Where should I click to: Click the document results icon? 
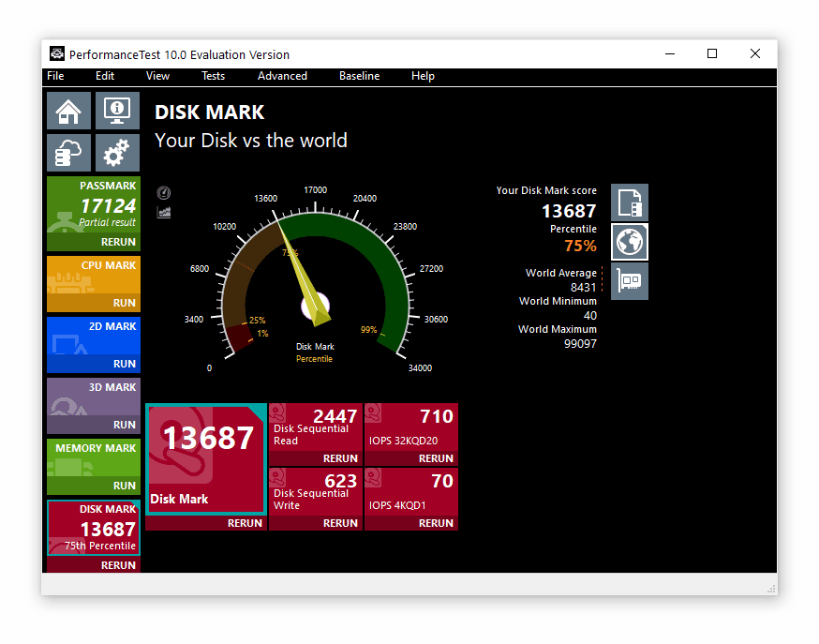[x=630, y=202]
